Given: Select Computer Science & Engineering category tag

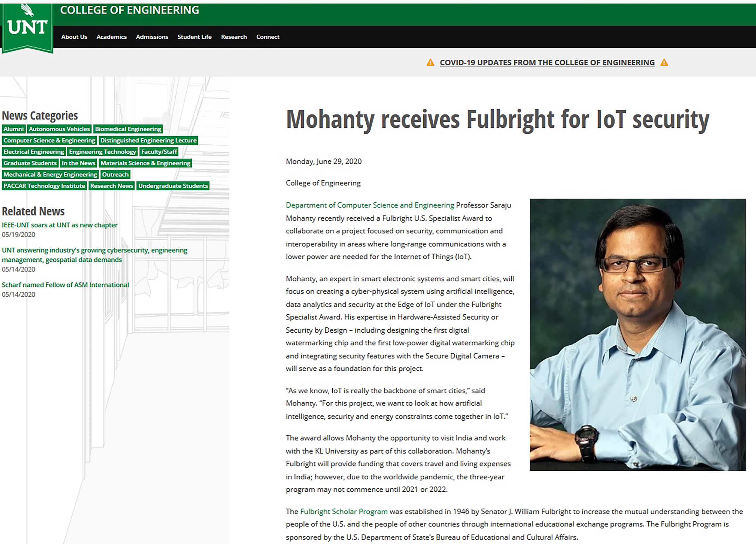Looking at the screenshot, I should (x=49, y=140).
